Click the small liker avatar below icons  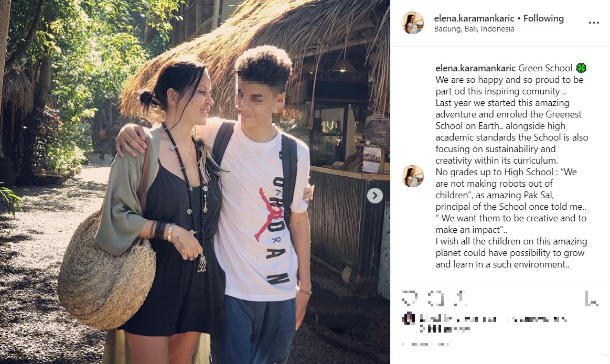pyautogui.click(x=409, y=318)
